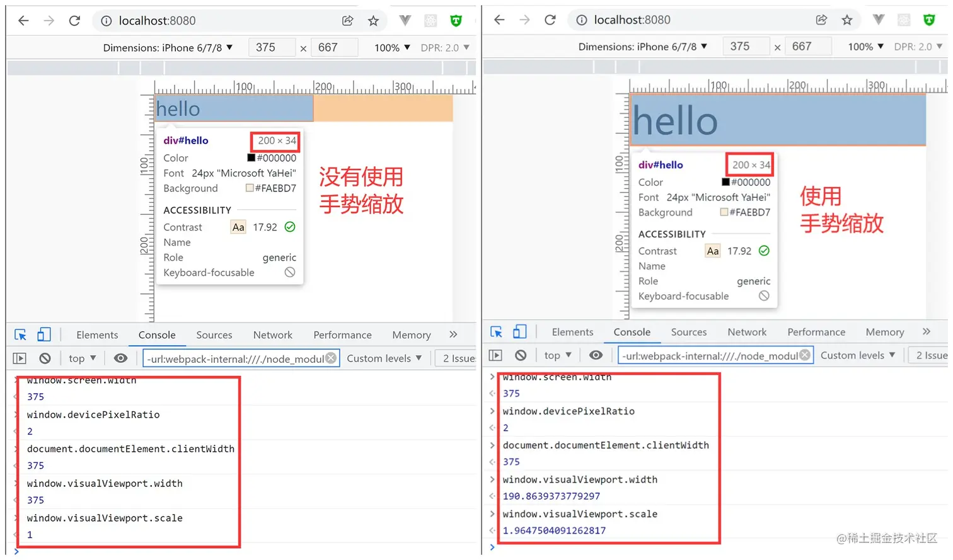953x560 pixels.
Task: Open the 100% zoom dropdown in right window
Action: coord(866,47)
